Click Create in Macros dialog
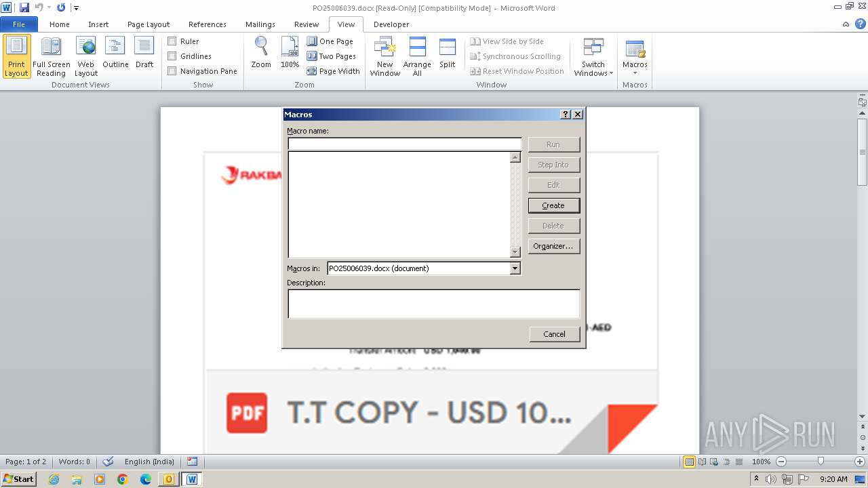Screen dimensions: 868x488 tap(553, 205)
